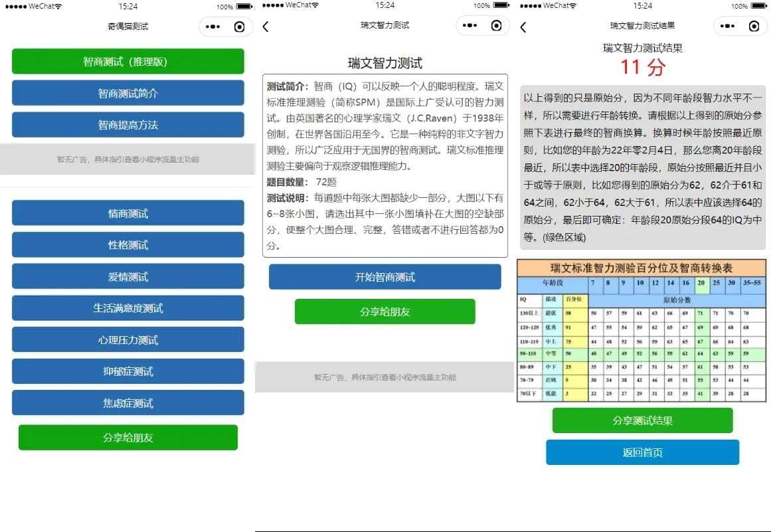Start the 爱情测试
The height and width of the screenshot is (532, 771).
[x=128, y=276]
